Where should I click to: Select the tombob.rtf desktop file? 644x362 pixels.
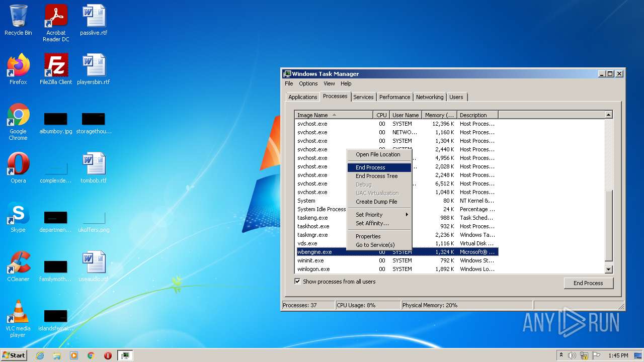click(x=94, y=168)
